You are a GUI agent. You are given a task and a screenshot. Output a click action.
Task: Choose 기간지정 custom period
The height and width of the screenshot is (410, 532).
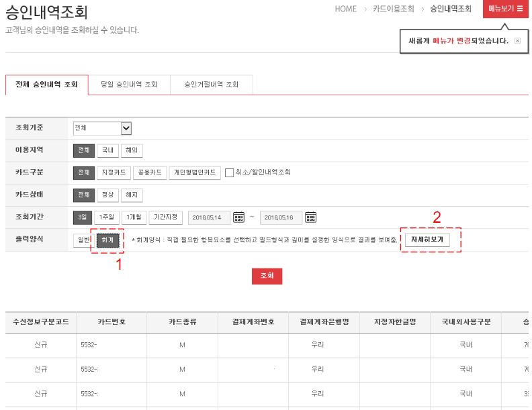(x=165, y=217)
